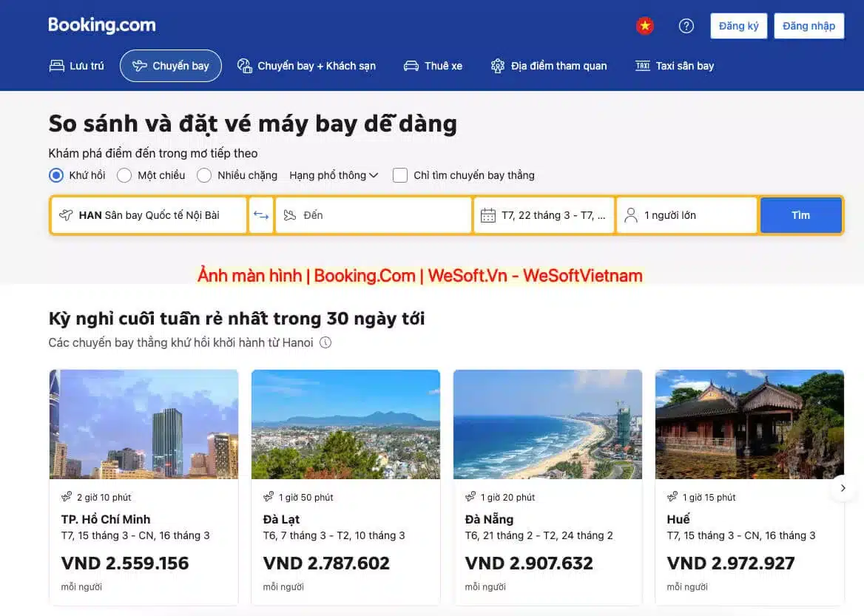Open the Vietnam flag language selector
Viewport: 864px width, 616px height.
click(645, 26)
